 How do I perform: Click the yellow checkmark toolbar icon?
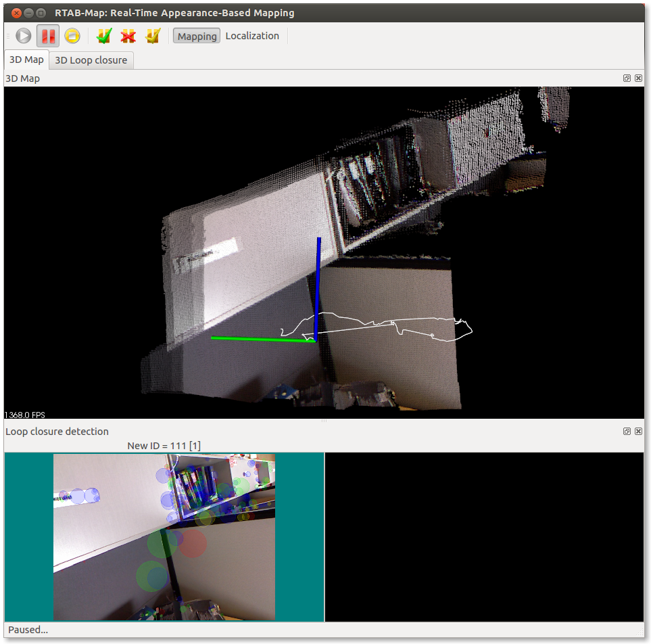coord(153,37)
